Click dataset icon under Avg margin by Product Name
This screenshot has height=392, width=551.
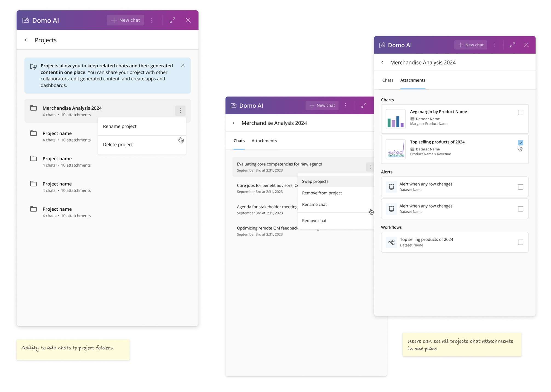pos(412,119)
